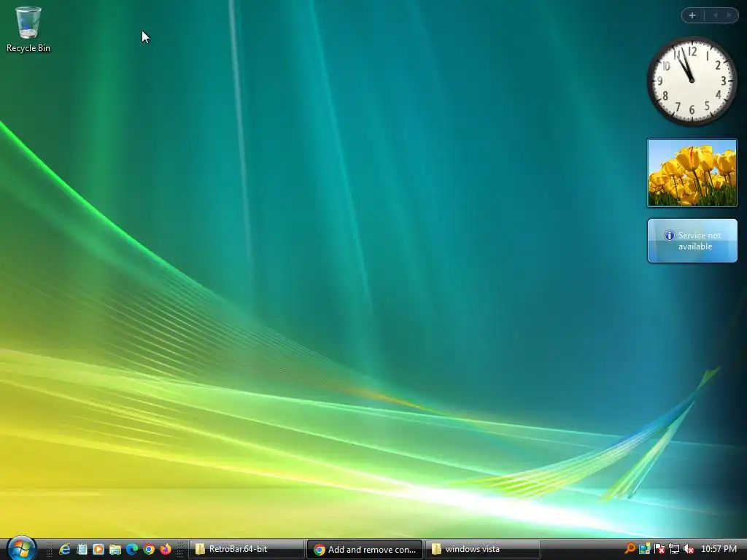This screenshot has height=560, width=747.
Task: Click the info icon in weather gadget
Action: point(670,236)
